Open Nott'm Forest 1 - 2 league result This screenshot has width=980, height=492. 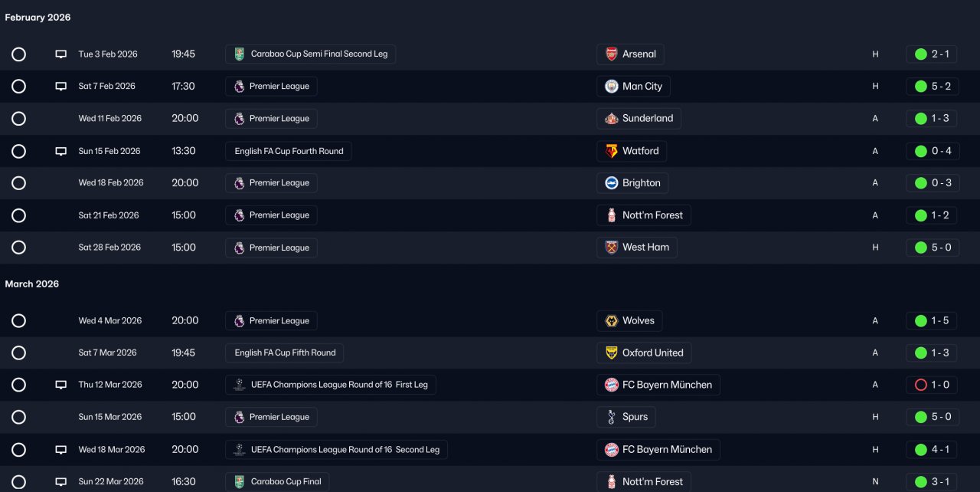point(931,215)
